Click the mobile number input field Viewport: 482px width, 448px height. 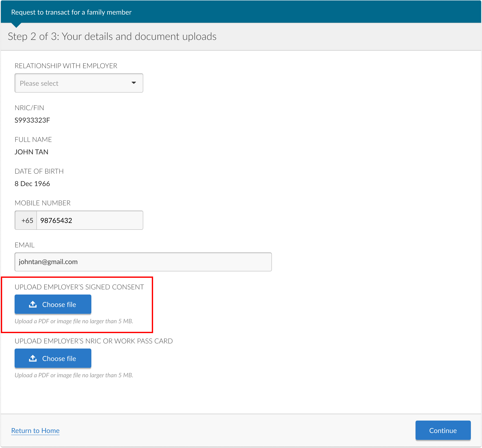[x=90, y=220]
